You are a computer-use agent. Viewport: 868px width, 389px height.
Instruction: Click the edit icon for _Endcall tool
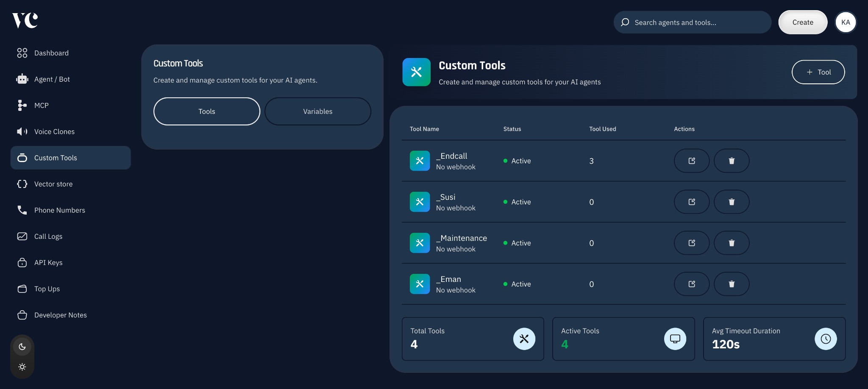pos(691,161)
